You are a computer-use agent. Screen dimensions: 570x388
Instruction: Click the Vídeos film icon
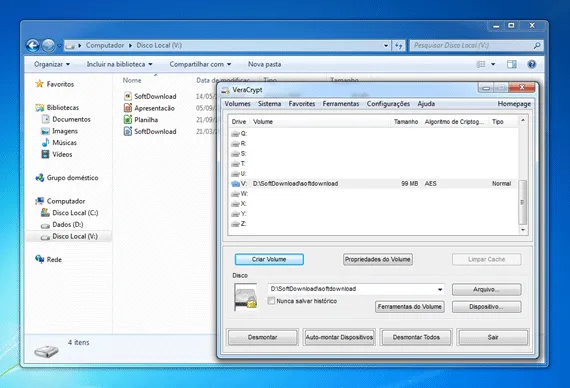coord(45,154)
